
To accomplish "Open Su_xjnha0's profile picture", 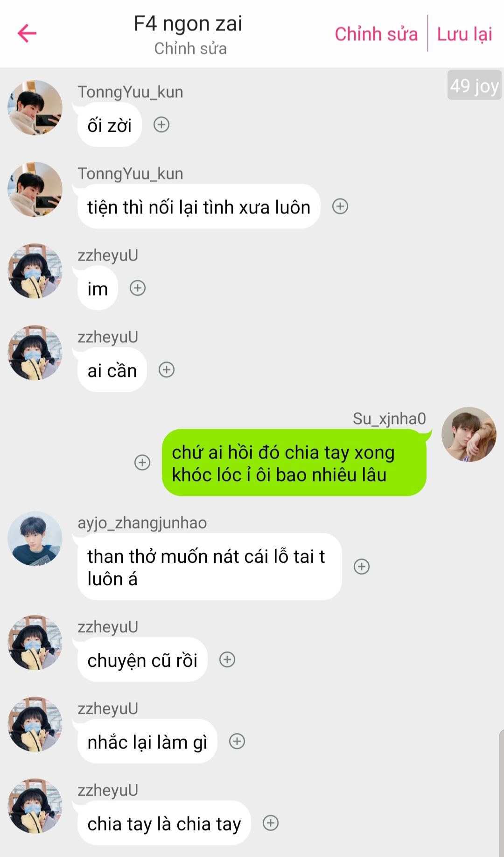I will 469,434.
